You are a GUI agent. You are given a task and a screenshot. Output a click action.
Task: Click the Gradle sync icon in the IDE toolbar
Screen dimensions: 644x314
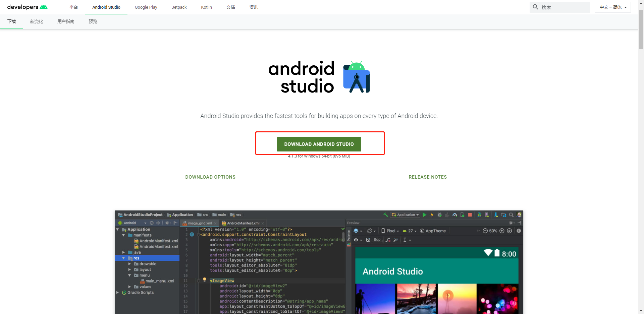click(x=479, y=215)
